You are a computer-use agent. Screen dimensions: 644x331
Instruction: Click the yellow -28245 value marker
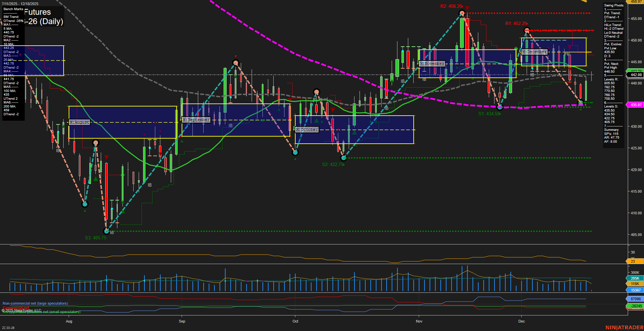pos(635,306)
